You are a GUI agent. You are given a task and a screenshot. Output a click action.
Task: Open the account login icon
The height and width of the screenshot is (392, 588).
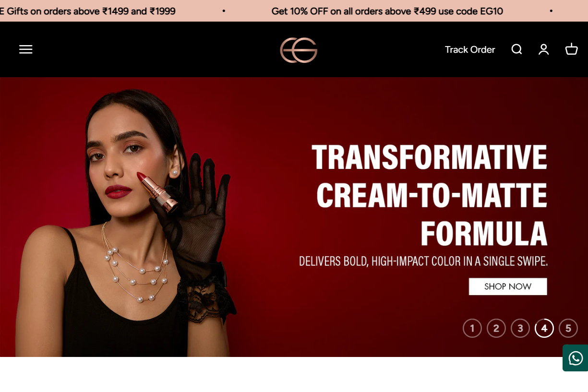(543, 49)
